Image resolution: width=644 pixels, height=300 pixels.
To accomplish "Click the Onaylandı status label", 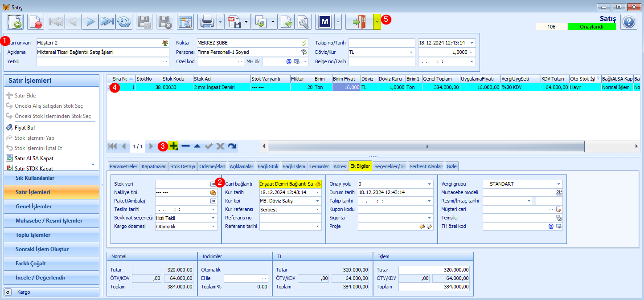I will (x=592, y=27).
